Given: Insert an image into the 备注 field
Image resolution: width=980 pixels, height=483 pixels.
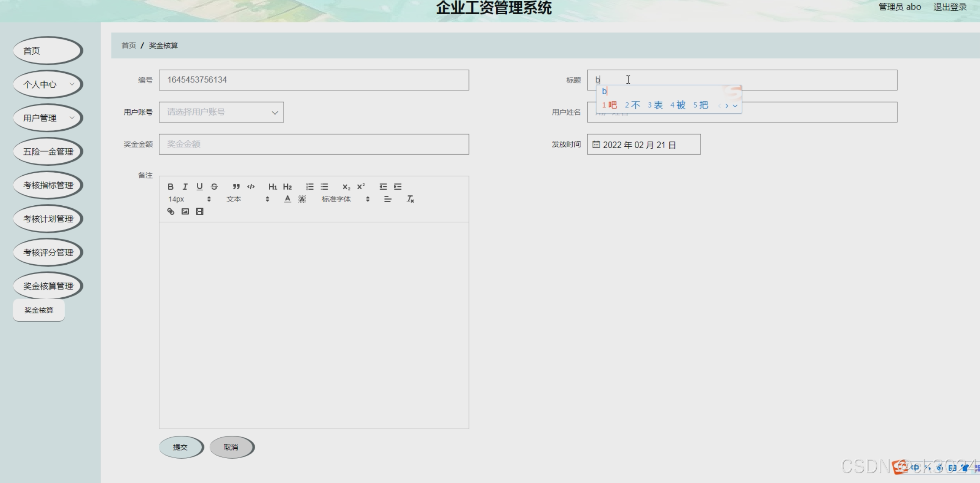Looking at the screenshot, I should tap(185, 211).
